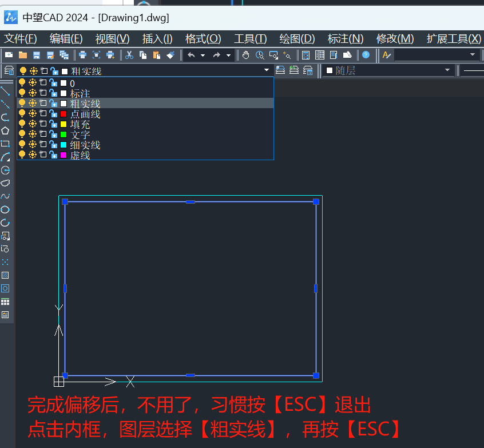Open the 绘图(D) menu

coord(297,39)
